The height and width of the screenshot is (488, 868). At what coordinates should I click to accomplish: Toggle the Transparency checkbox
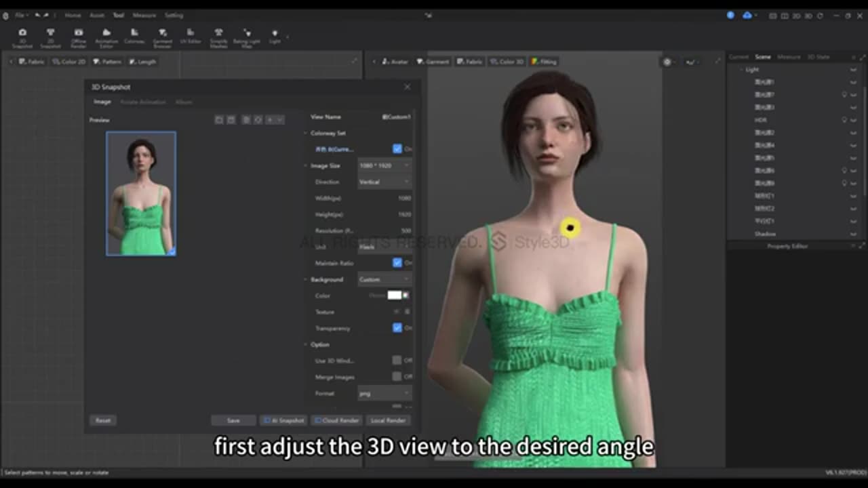pyautogui.click(x=397, y=327)
